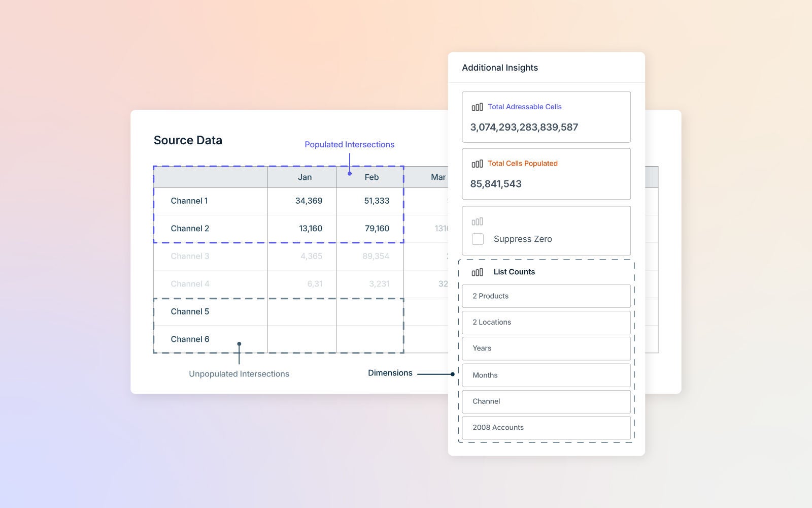
Task: Click the bar chart icon beside Total Adressable Cells
Action: pyautogui.click(x=478, y=107)
